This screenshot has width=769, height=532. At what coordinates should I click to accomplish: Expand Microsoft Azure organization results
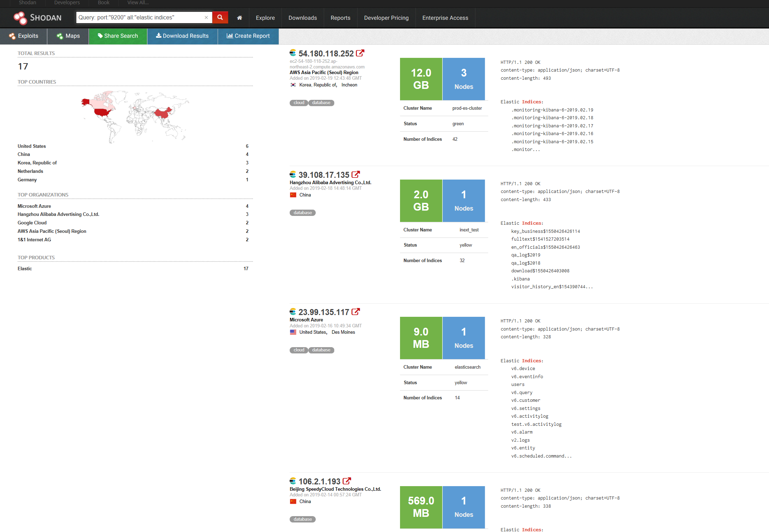(x=33, y=205)
